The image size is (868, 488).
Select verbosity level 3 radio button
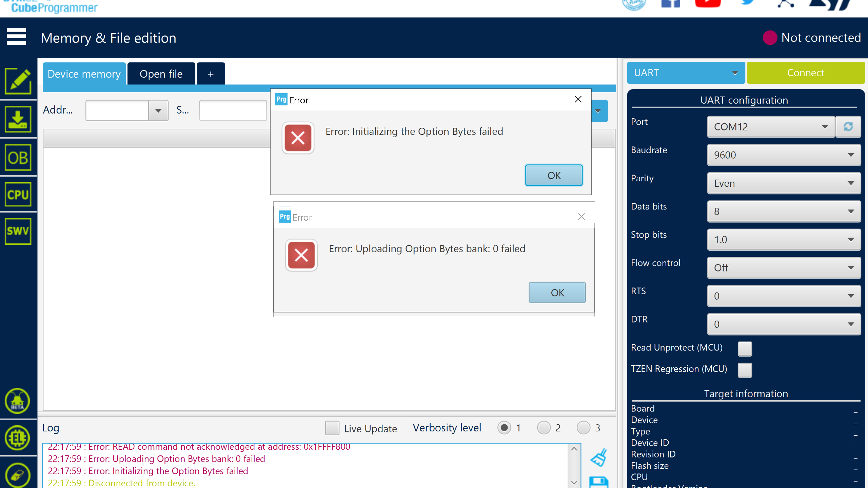pos(584,428)
